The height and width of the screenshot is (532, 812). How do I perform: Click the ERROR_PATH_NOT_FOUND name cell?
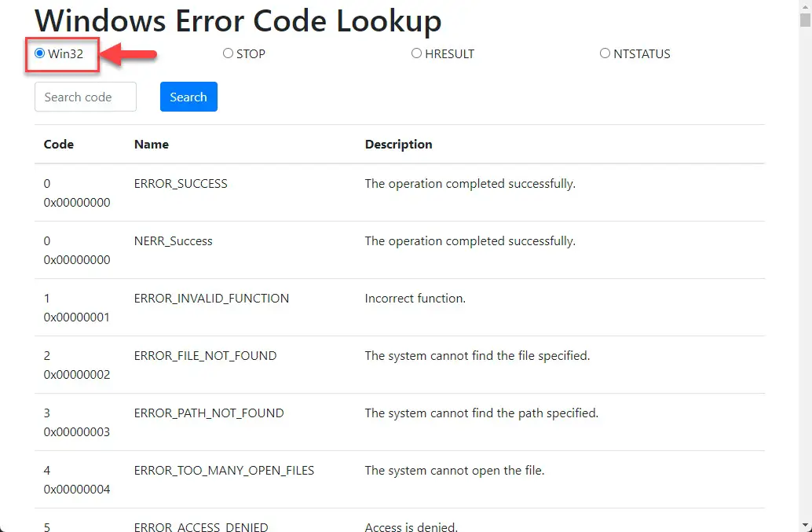[209, 413]
